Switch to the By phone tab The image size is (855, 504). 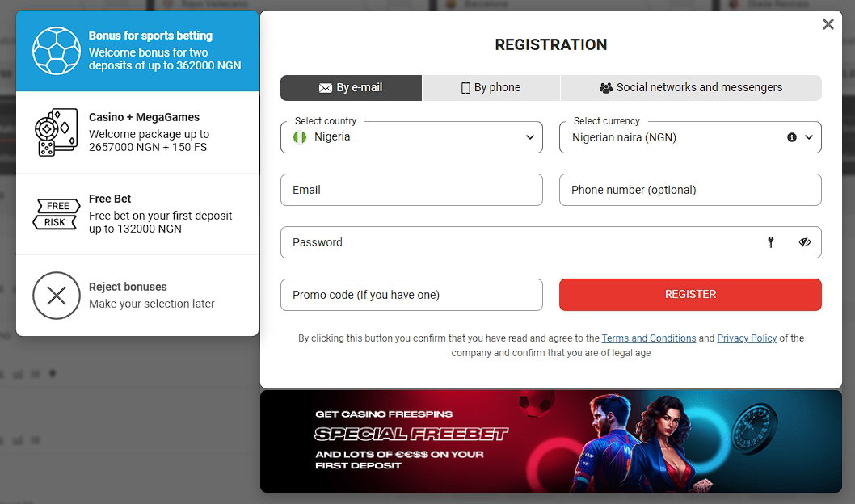coord(491,88)
